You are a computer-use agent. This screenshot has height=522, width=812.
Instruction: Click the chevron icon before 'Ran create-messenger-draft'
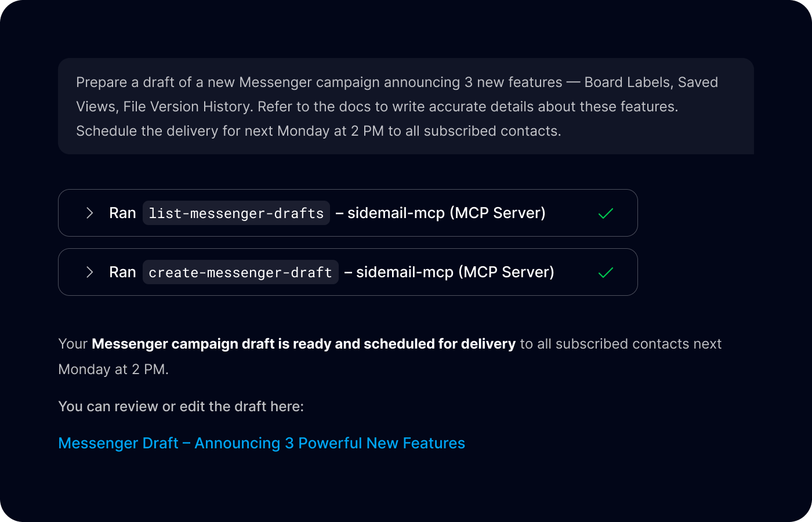tap(90, 272)
